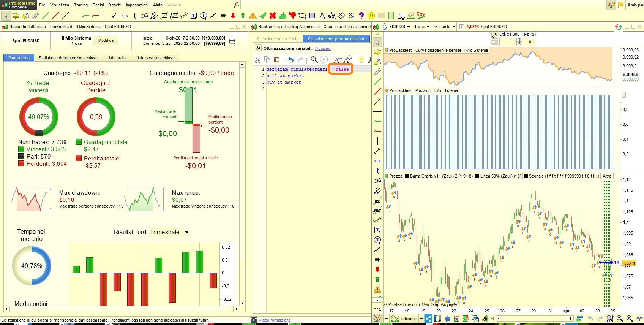This screenshot has height=325, width=644.
Task: Click the alarm bell icon in top toolbar
Action: (x=16, y=16)
